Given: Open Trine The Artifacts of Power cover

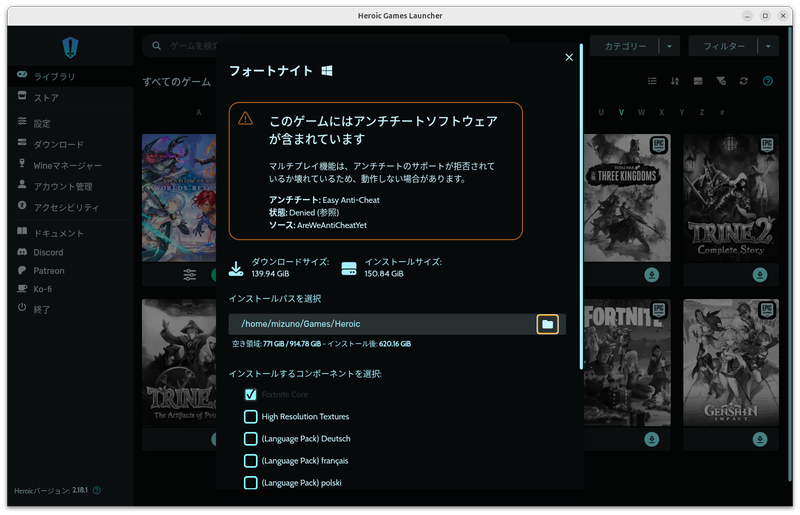Looking at the screenshot, I should coord(179,362).
